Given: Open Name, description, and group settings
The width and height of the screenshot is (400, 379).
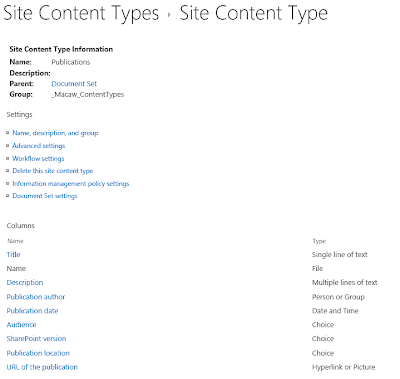Looking at the screenshot, I should (x=55, y=133).
